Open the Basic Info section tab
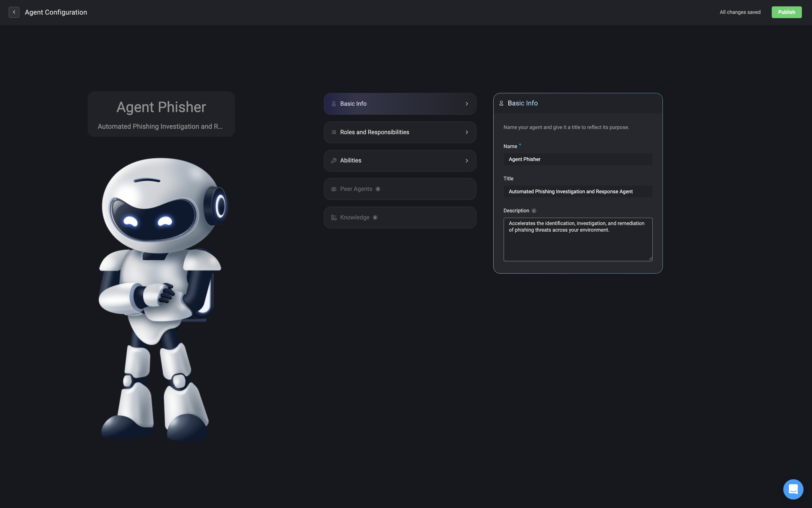812x508 pixels. (400, 104)
